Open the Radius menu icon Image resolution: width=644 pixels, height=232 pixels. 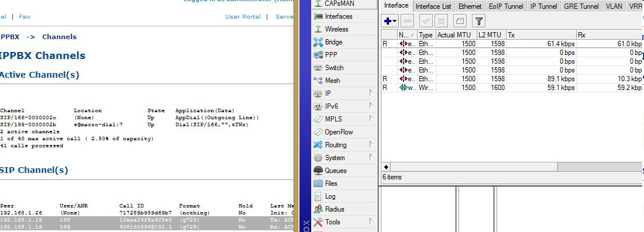[x=318, y=209]
